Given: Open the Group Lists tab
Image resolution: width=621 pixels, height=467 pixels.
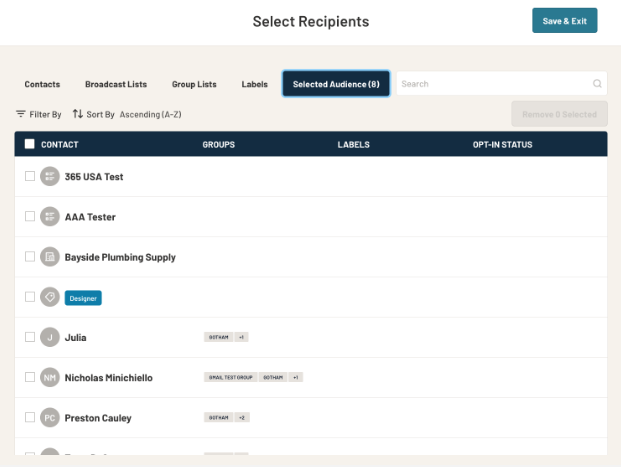Looking at the screenshot, I should [194, 84].
